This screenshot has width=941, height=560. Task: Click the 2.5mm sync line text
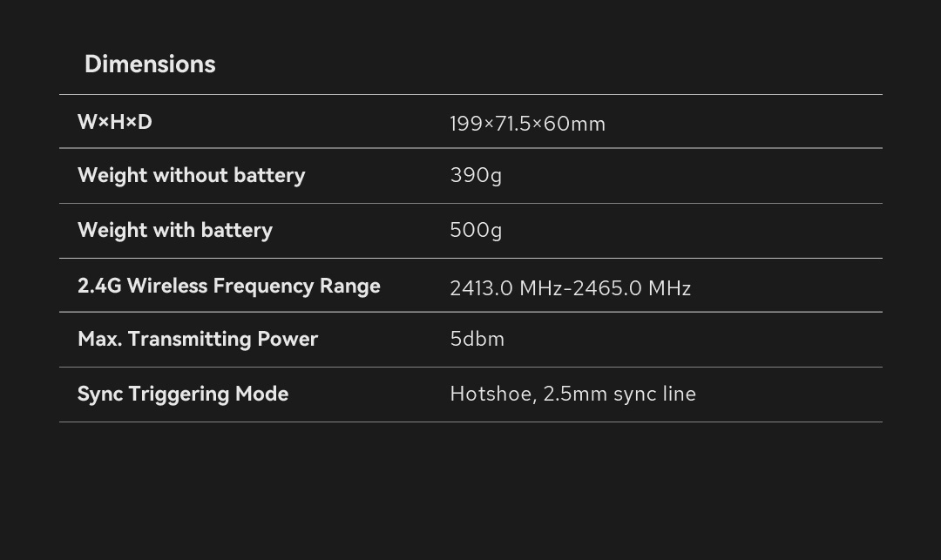[619, 394]
